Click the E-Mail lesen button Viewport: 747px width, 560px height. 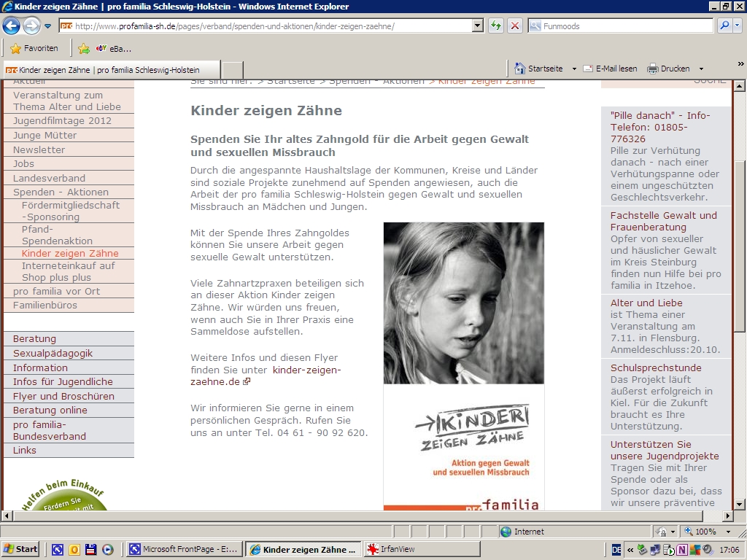coord(611,69)
